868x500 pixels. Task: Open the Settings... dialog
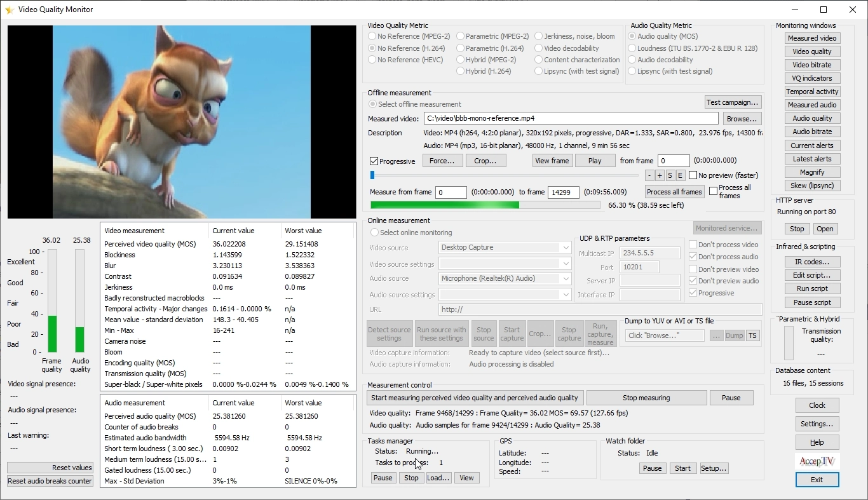tap(817, 424)
